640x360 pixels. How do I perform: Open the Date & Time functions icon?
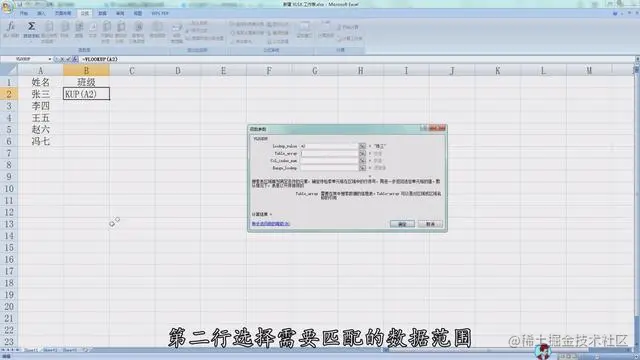[x=107, y=27]
